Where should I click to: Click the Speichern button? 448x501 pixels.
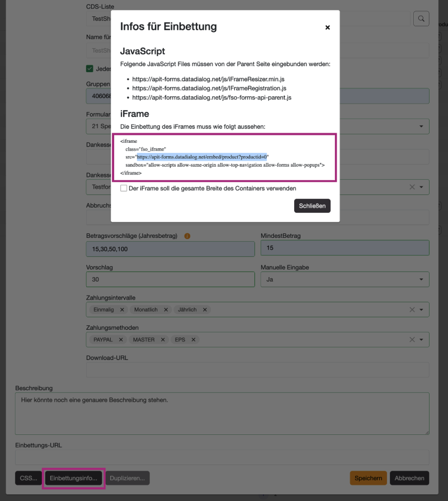click(369, 478)
